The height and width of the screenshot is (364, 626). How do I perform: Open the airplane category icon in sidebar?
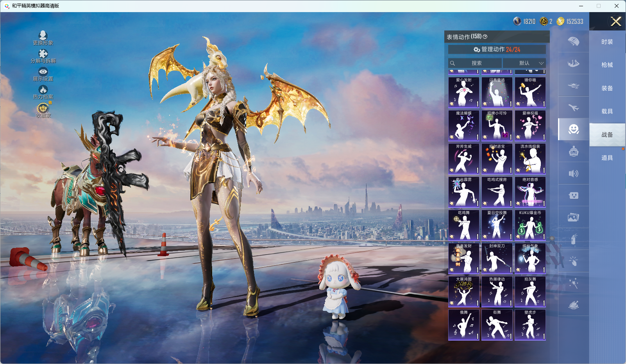click(x=573, y=107)
